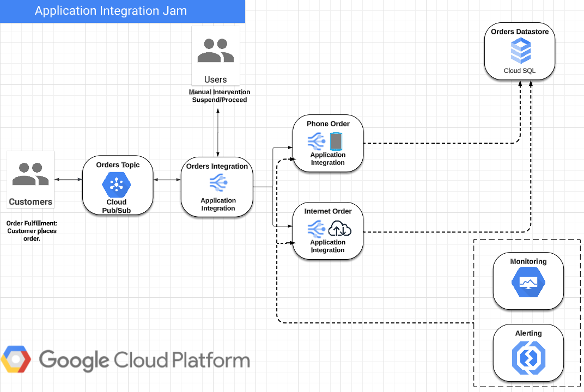Screen dimensions: 584x392
Task: Click the Customers people icon
Action: pos(31,174)
